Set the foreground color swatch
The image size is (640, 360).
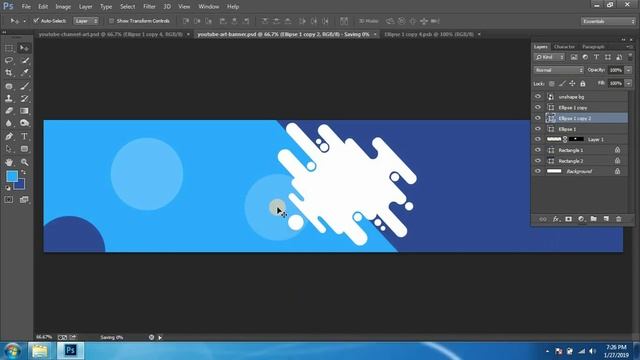pos(11,176)
